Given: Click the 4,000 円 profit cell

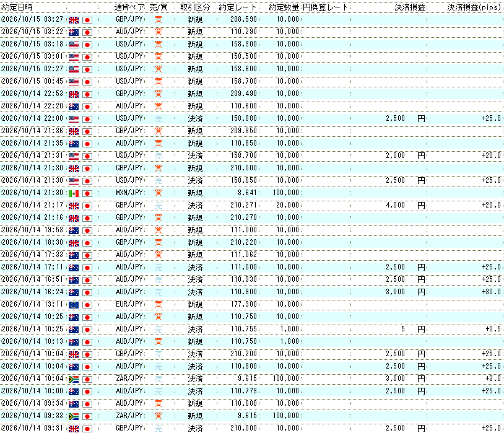Looking at the screenshot, I should point(406,205).
